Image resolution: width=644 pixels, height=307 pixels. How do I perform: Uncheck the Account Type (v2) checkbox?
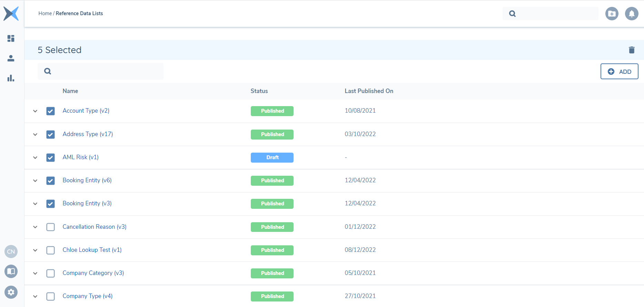(x=50, y=111)
